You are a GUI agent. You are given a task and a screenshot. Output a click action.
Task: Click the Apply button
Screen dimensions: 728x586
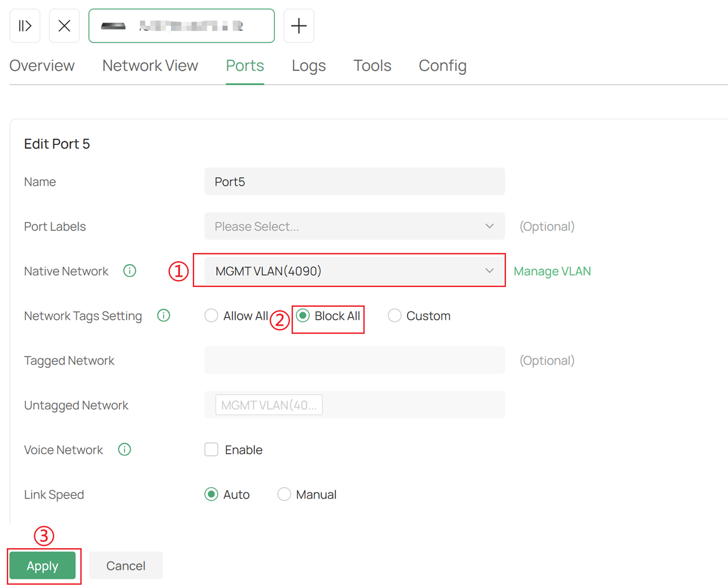pos(42,566)
